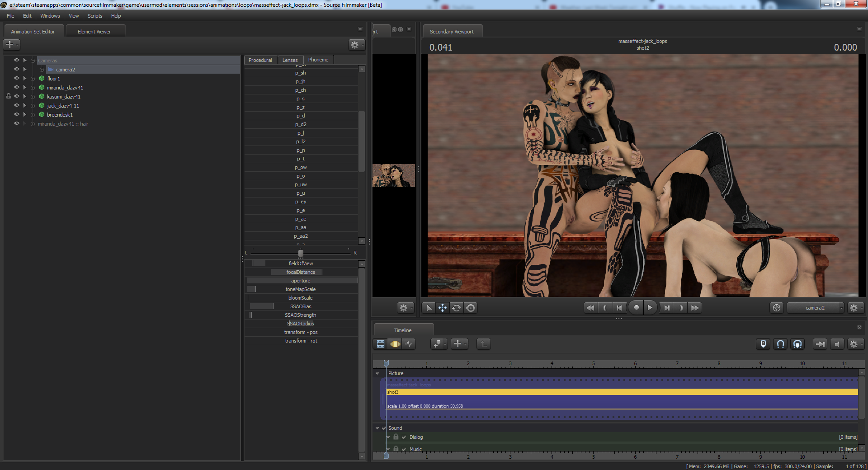The width and height of the screenshot is (868, 470).
Task: Click the timeline playhead marker
Action: click(x=386, y=363)
